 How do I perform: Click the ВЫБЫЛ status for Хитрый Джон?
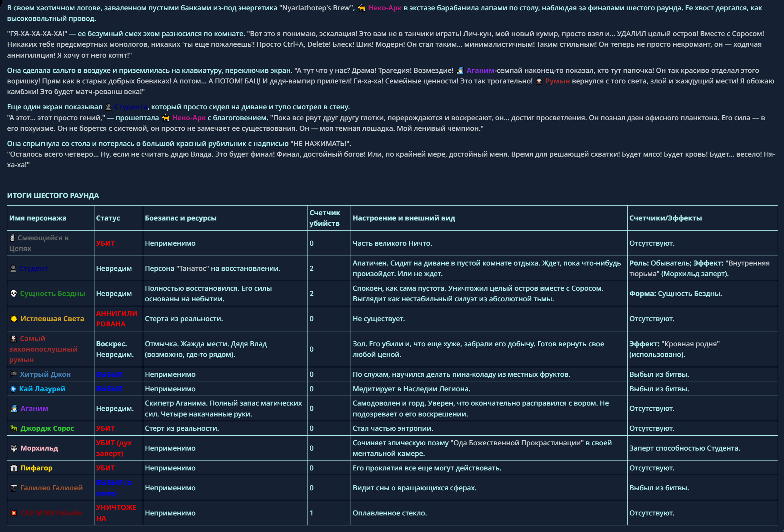[x=109, y=374]
